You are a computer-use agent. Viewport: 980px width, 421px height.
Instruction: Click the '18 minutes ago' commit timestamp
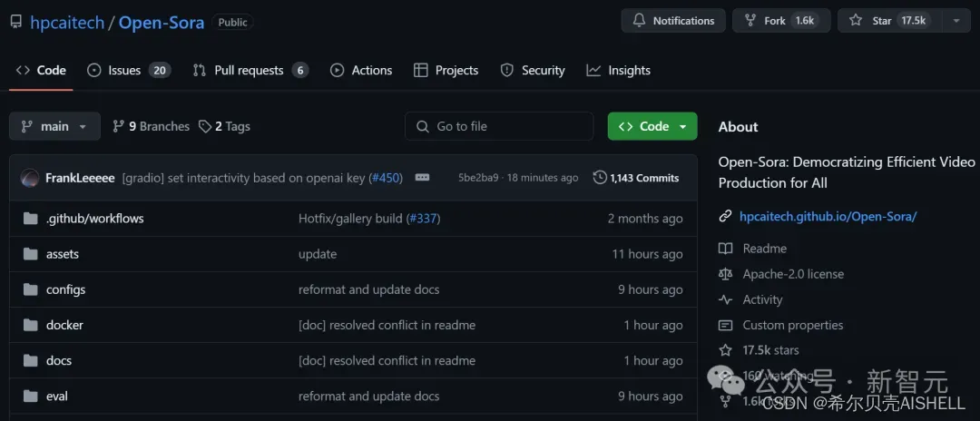[543, 178]
